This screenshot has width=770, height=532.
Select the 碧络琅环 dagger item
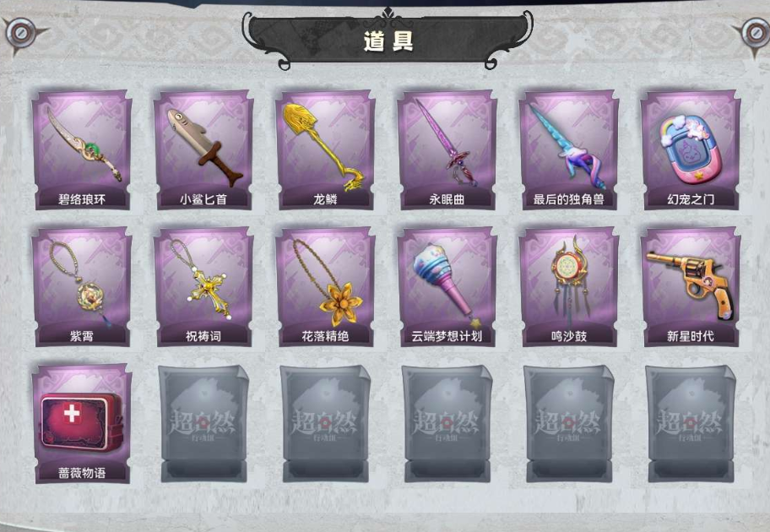click(82, 149)
